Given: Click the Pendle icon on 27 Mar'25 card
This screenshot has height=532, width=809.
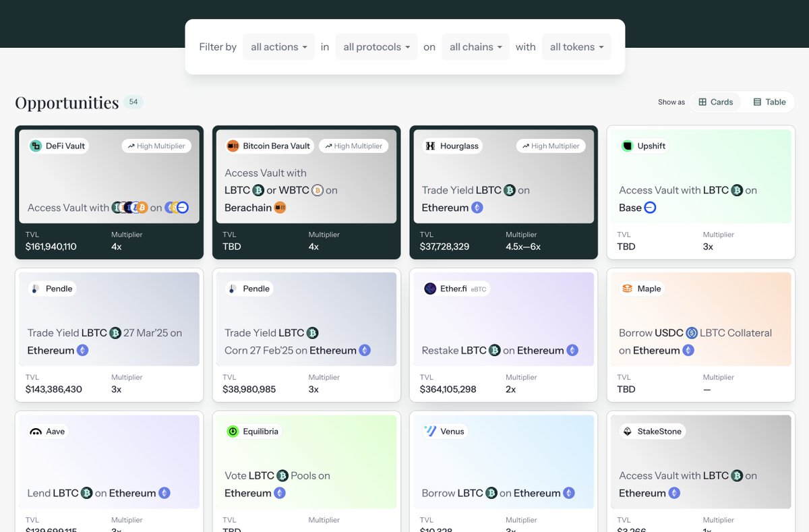Looking at the screenshot, I should [36, 289].
